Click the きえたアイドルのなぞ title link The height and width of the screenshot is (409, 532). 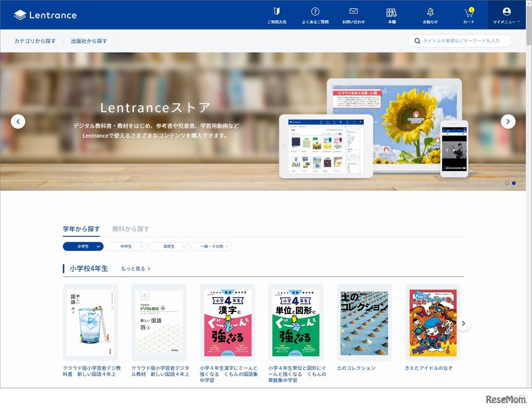click(x=429, y=368)
